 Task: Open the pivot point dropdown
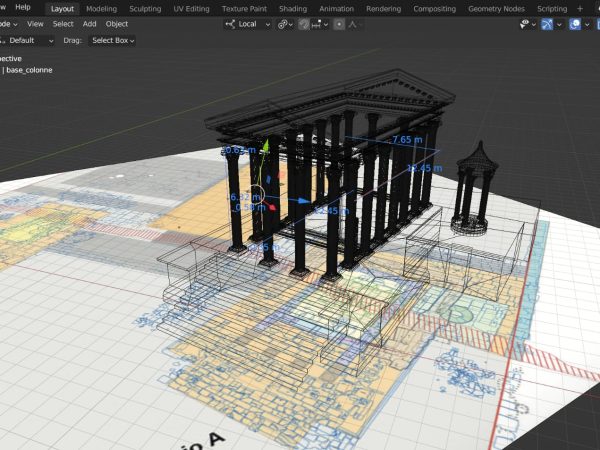coord(285,24)
